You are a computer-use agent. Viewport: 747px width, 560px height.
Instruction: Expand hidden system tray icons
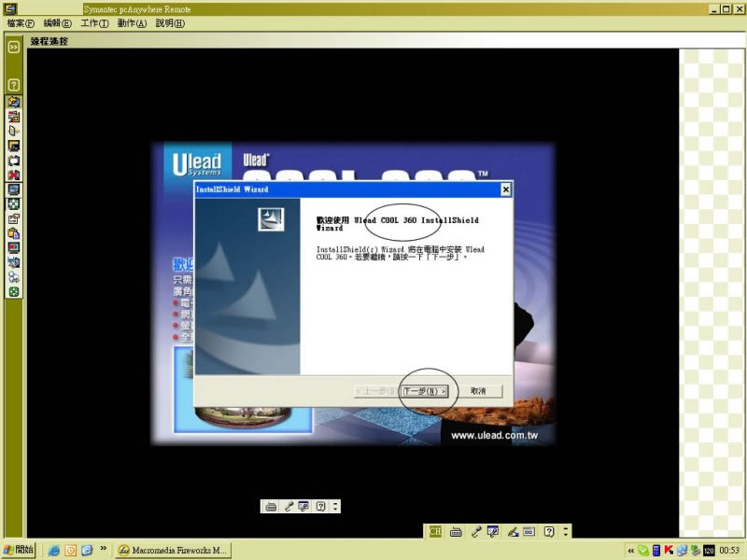tap(631, 551)
